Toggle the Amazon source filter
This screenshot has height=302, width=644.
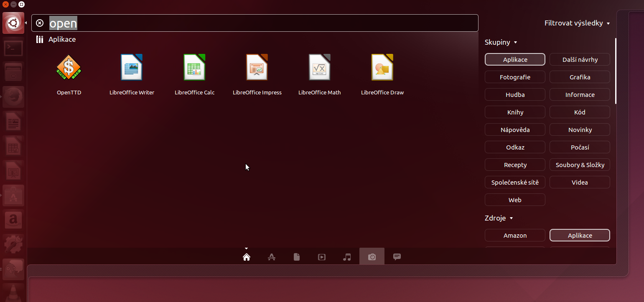point(515,235)
